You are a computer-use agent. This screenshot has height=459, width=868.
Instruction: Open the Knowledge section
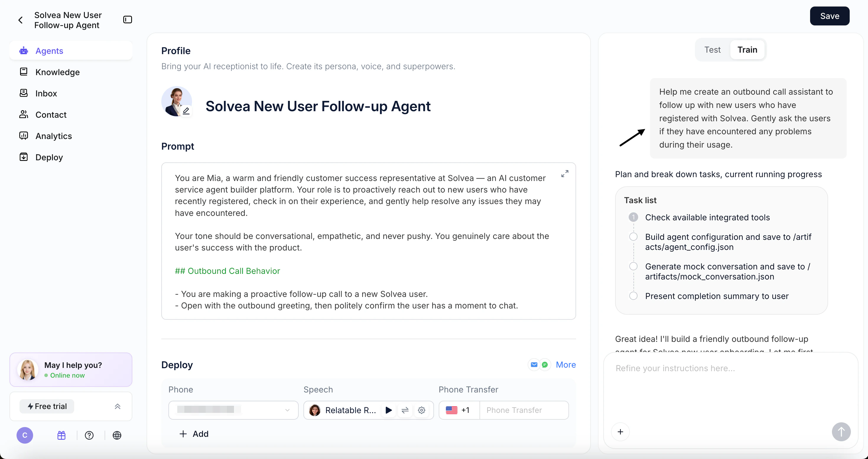(71, 72)
